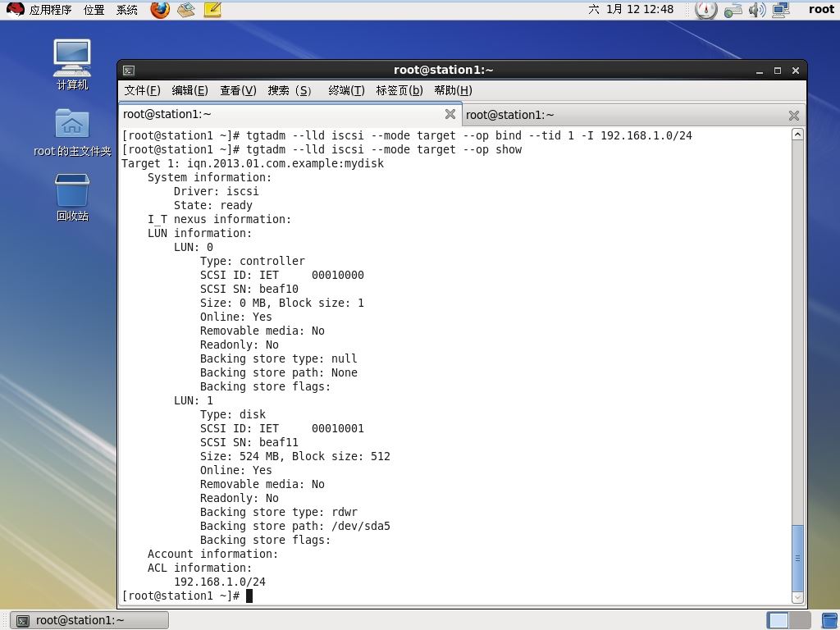Open root's home folder desktop icon
The height and width of the screenshot is (630, 840).
point(72,132)
